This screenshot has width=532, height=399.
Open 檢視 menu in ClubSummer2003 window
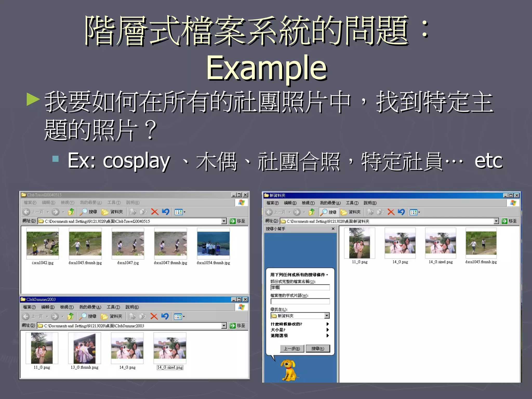point(67,307)
